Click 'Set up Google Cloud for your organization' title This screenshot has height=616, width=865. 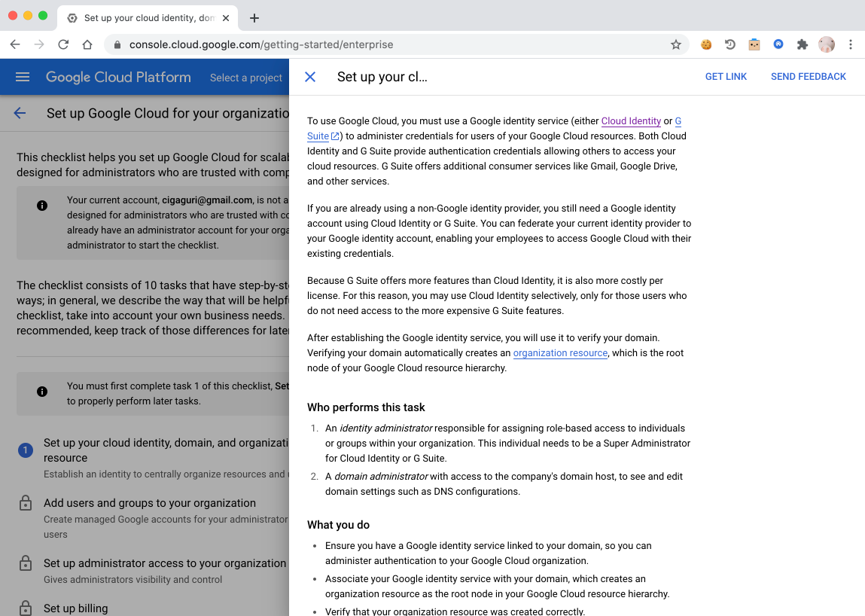(x=168, y=113)
